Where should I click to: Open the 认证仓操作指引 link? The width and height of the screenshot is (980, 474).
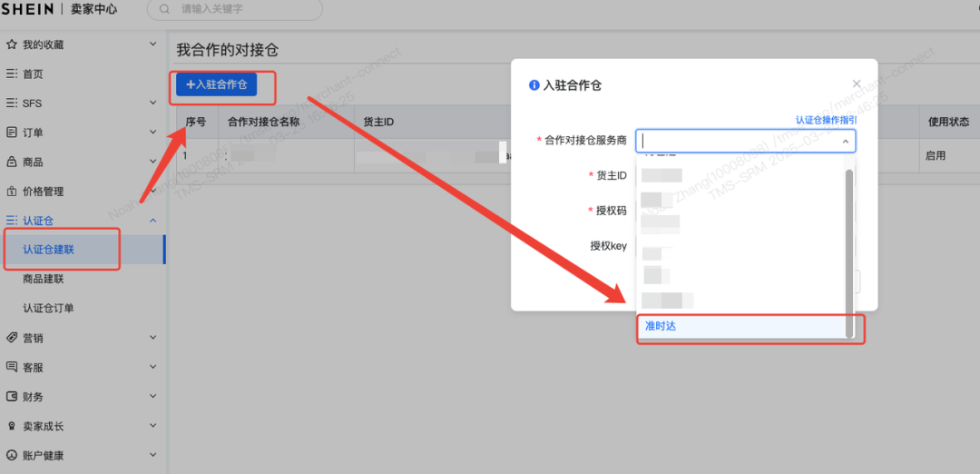pos(826,120)
